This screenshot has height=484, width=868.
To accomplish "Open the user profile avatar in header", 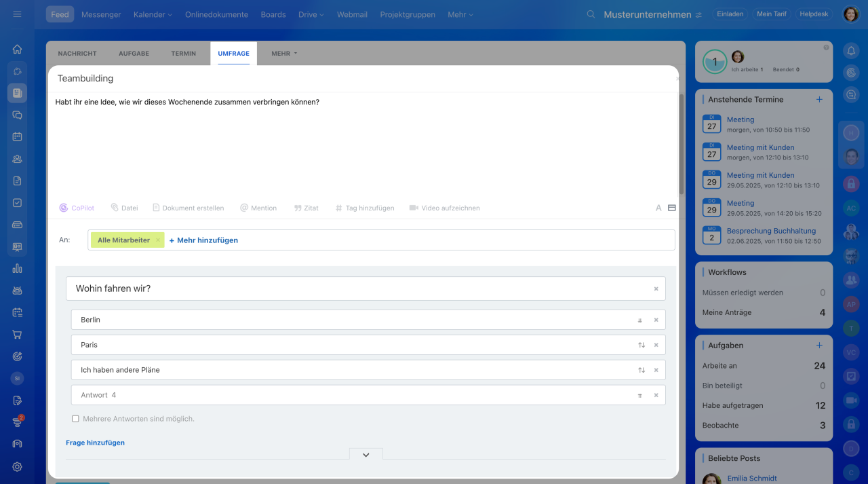I will tap(851, 14).
